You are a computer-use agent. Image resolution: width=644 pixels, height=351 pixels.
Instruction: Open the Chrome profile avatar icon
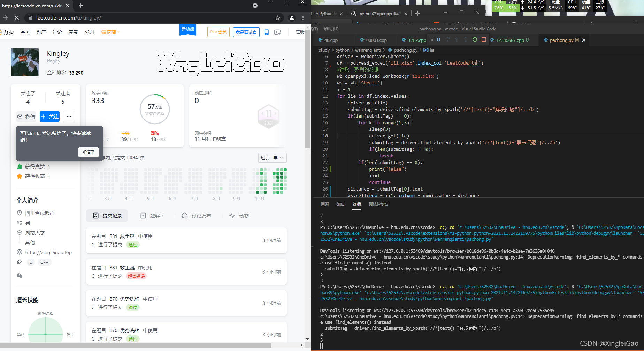click(x=292, y=18)
